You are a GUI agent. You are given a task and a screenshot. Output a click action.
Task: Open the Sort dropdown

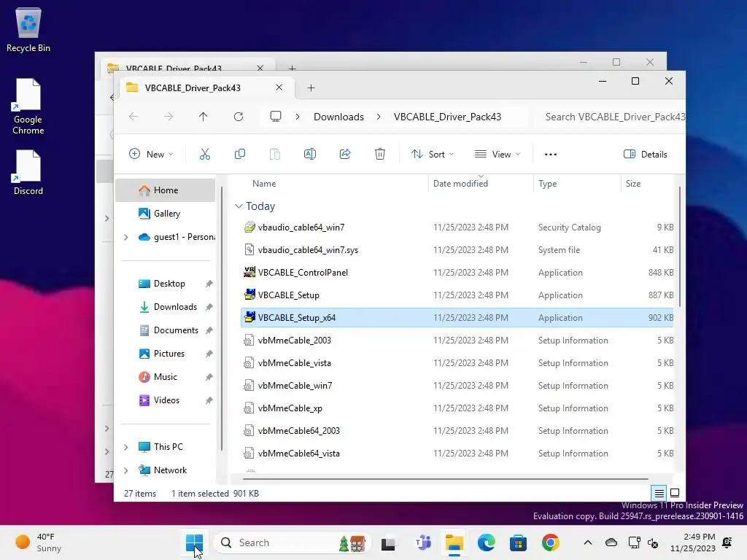(433, 155)
